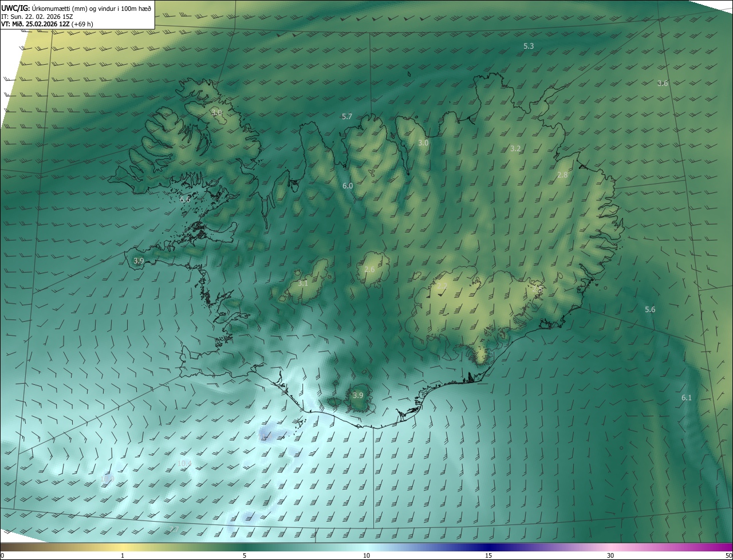Click the color bar tick label 10
The image size is (733, 560).
coord(366,555)
